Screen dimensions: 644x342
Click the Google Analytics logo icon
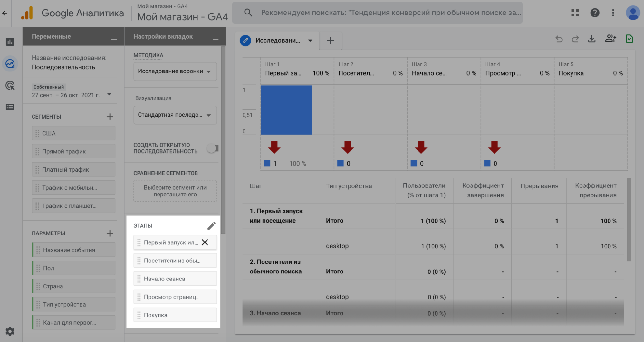point(27,13)
